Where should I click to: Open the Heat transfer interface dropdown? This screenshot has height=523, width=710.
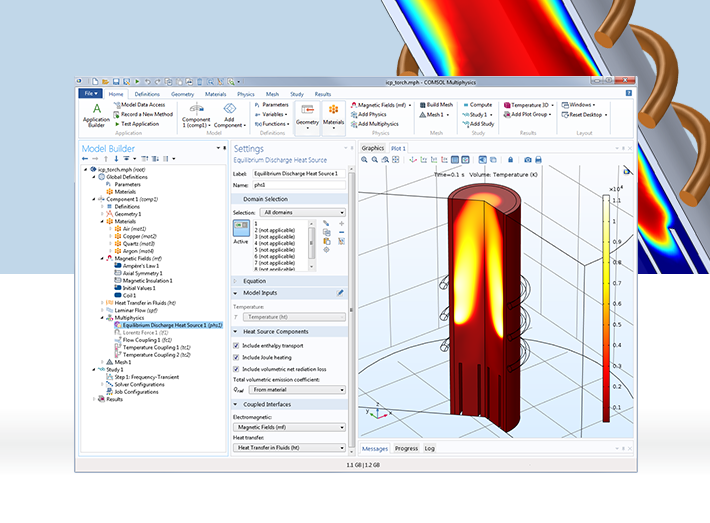[x=289, y=448]
